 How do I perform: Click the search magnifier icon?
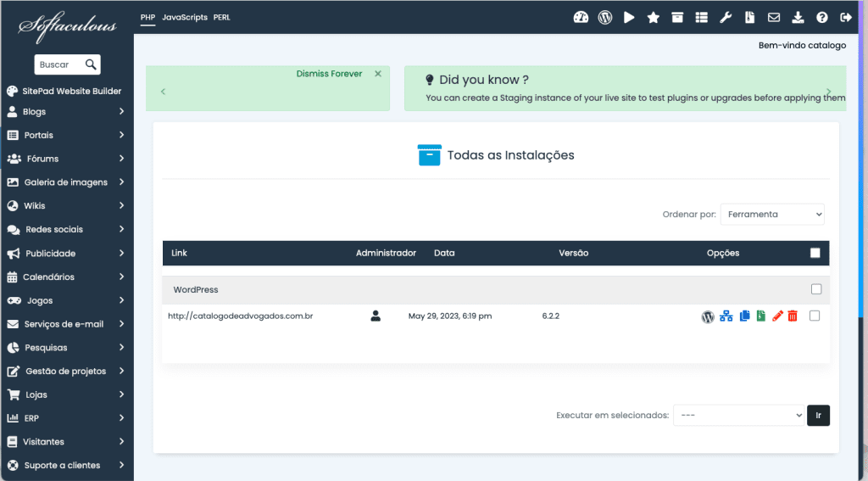[x=91, y=64]
